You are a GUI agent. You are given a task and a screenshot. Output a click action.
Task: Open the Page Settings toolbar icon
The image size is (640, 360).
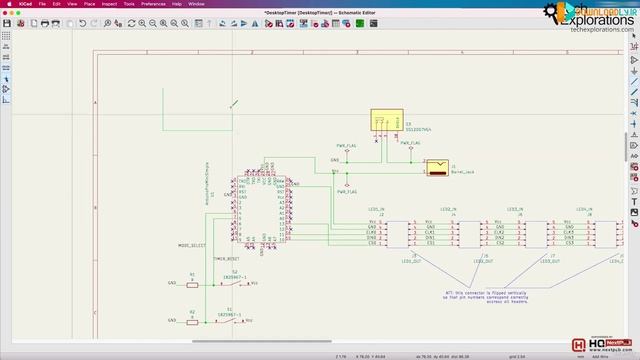pyautogui.click(x=34, y=24)
